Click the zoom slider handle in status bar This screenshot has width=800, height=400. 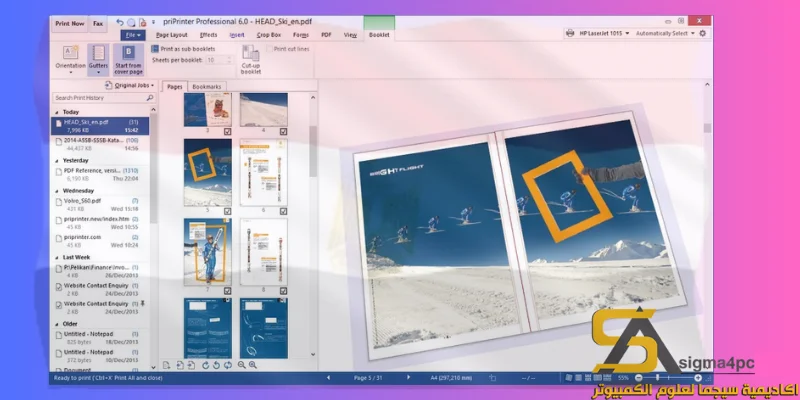[x=657, y=378]
